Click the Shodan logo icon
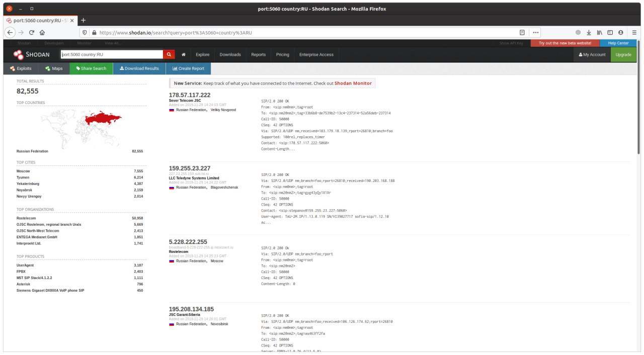Viewport: 644px width, 355px height. 18,54
